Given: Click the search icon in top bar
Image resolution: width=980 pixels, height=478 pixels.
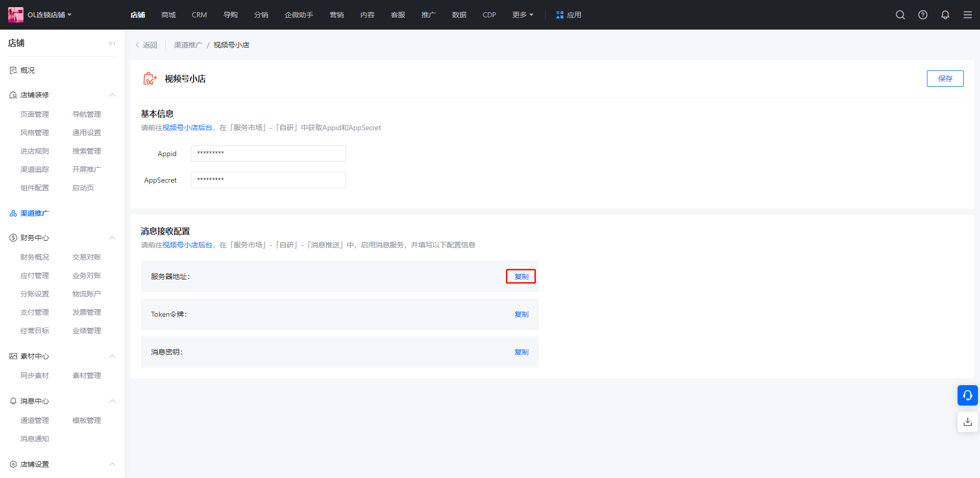Looking at the screenshot, I should coord(900,15).
